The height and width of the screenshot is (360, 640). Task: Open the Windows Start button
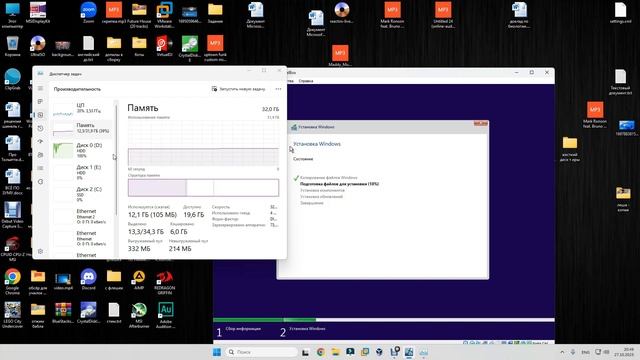point(217,352)
